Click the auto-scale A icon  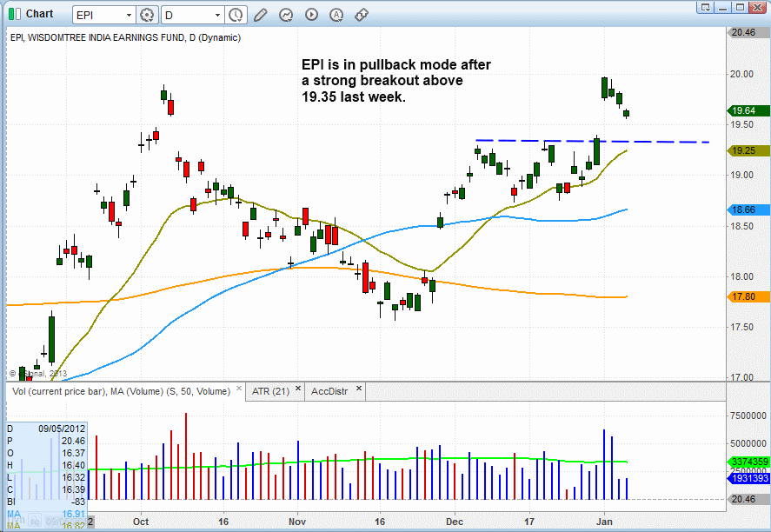336,15
